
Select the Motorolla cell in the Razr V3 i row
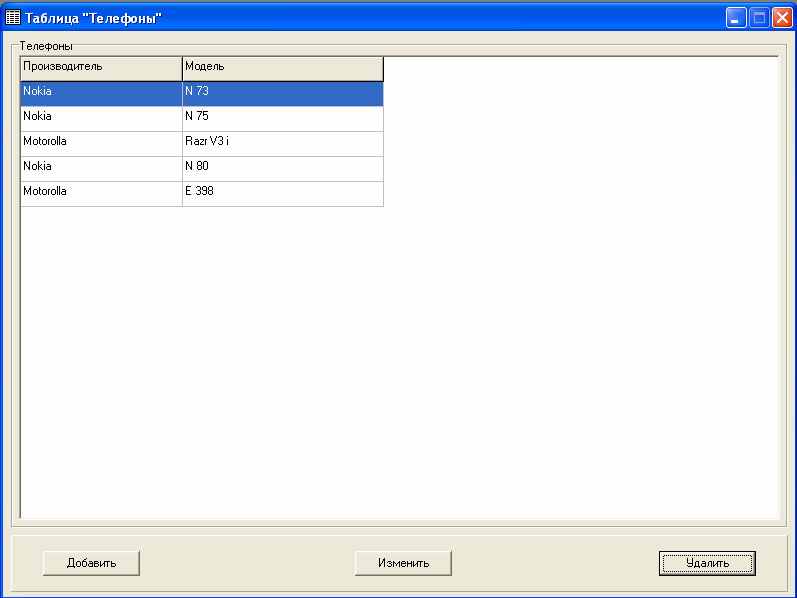coord(101,144)
